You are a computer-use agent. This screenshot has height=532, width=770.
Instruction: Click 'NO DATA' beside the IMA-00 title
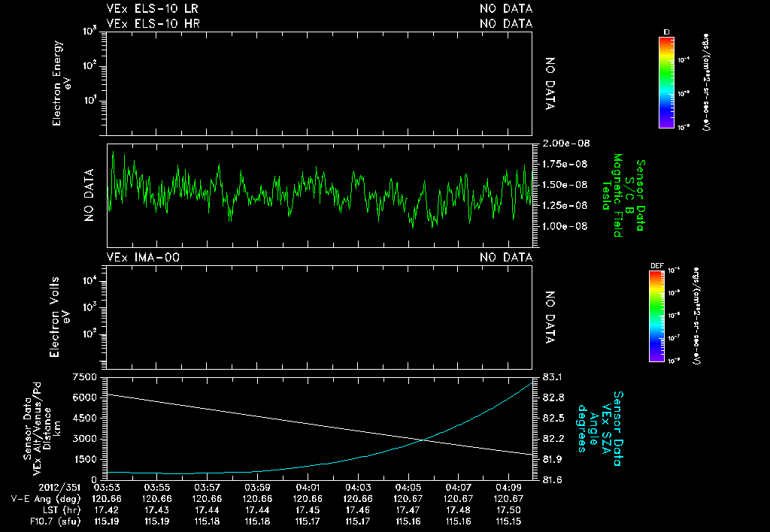click(506, 257)
